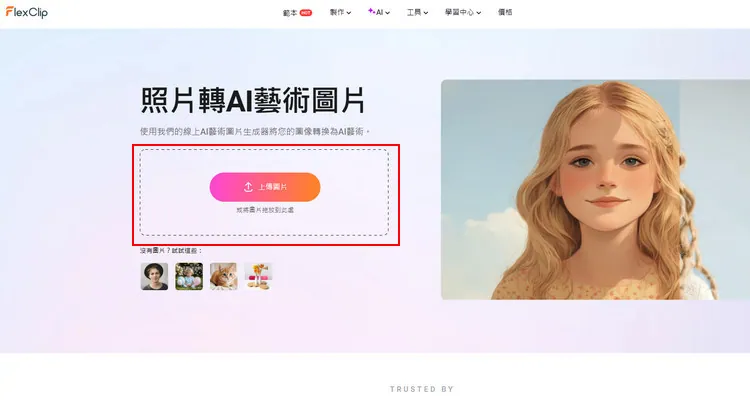Click the 上傳圖片 upload button

click(x=265, y=187)
